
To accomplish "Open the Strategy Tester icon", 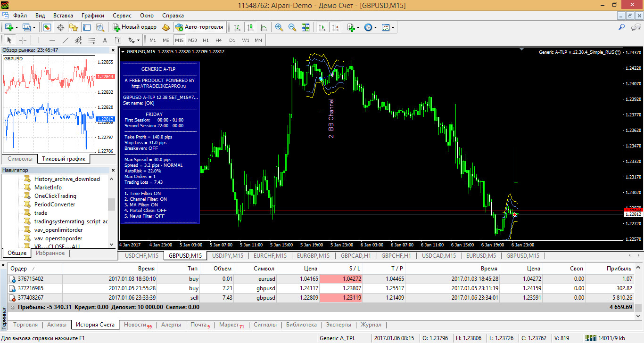I will (x=100, y=27).
